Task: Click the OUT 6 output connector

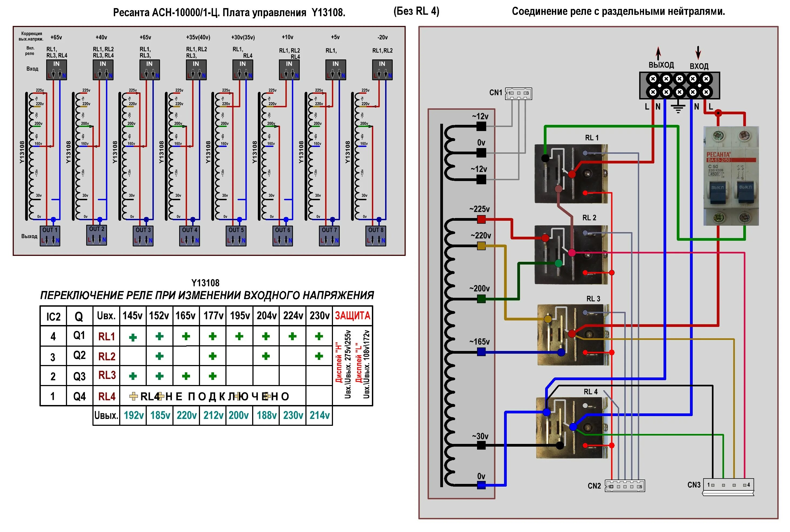Action: pos(282,236)
